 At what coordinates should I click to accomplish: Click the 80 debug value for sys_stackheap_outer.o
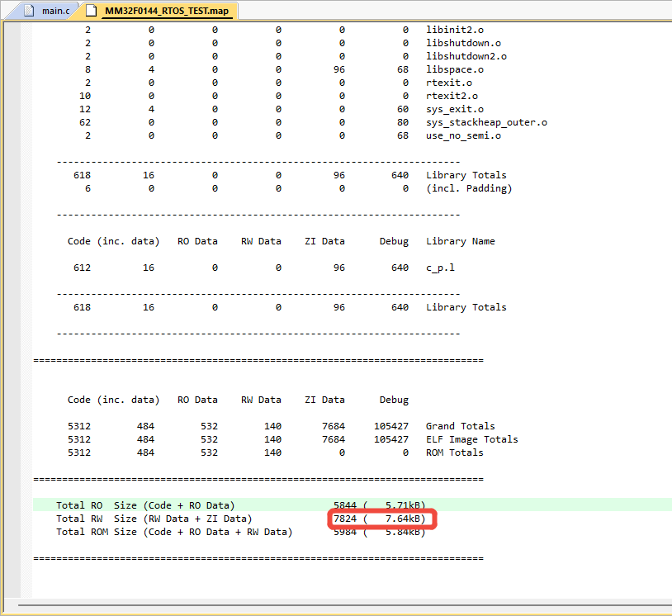tap(402, 122)
